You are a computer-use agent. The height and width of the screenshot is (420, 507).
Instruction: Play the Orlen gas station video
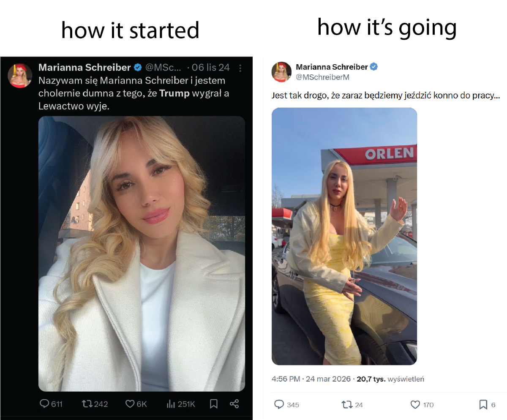tap(344, 236)
